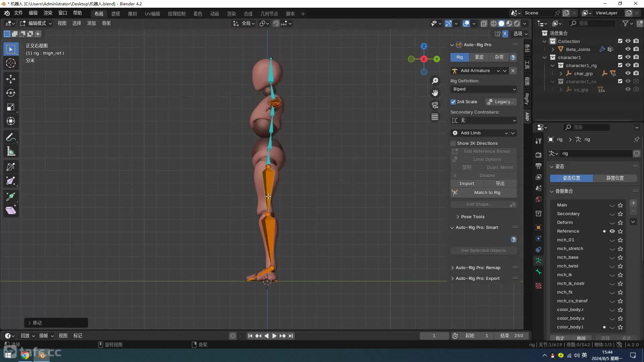Viewport: 644px width, 362px height.
Task: Open the Output properties tab
Action: click(x=538, y=166)
